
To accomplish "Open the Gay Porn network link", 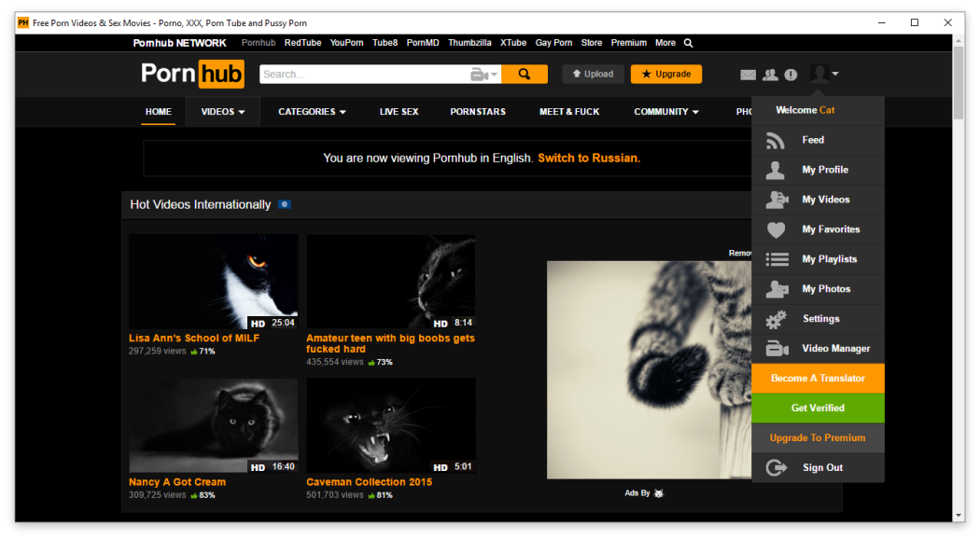I will [553, 43].
